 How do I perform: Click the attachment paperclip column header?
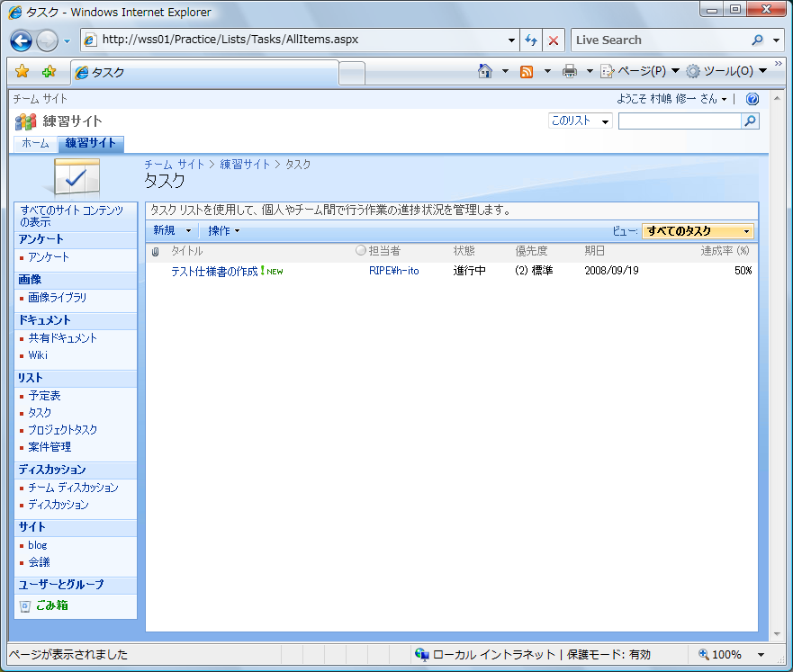155,251
